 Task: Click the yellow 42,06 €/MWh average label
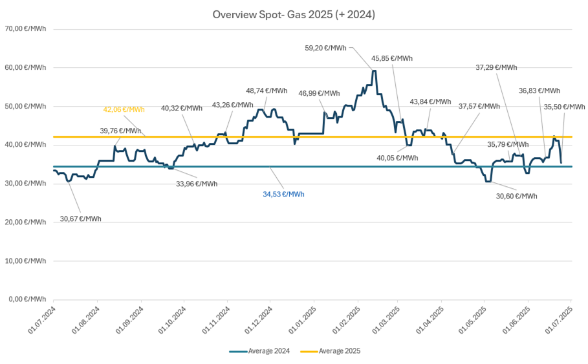point(124,110)
